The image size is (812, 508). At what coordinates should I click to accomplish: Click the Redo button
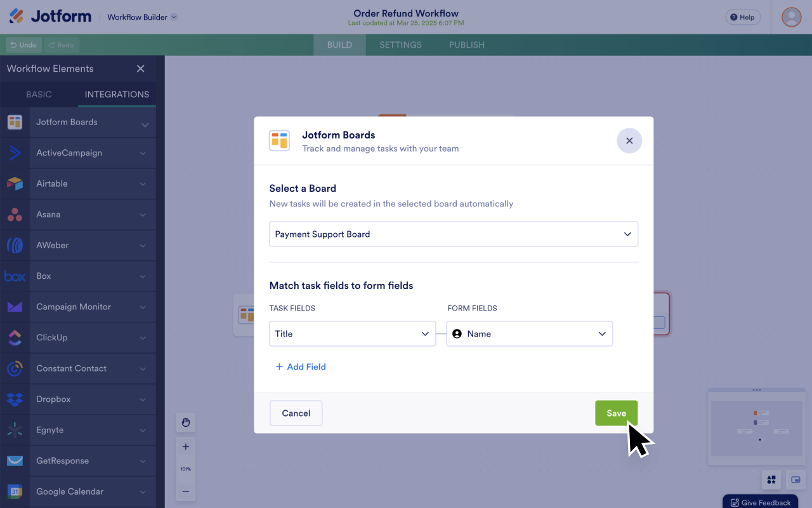pyautogui.click(x=62, y=45)
